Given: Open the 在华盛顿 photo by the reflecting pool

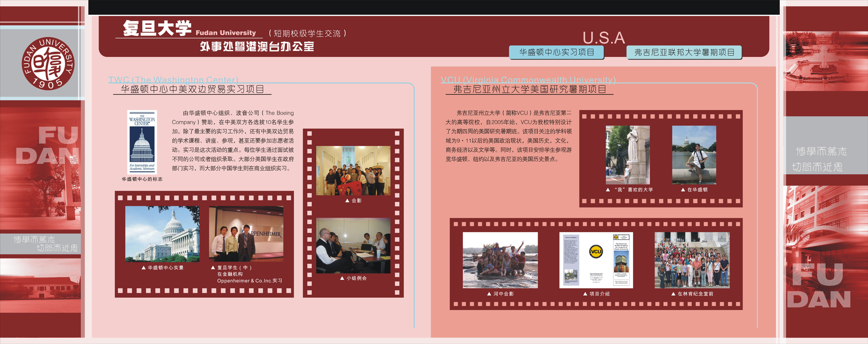Looking at the screenshot, I should pyautogui.click(x=694, y=155).
